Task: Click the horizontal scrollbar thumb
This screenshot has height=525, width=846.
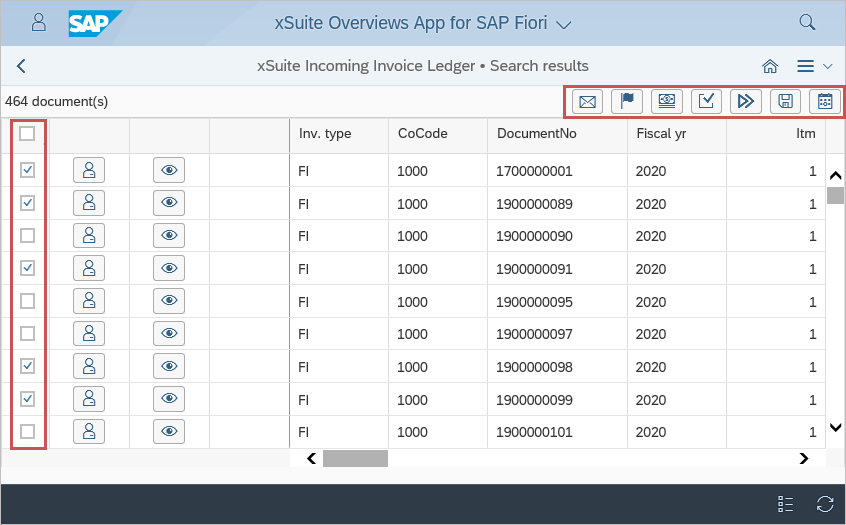Action: coord(355,459)
